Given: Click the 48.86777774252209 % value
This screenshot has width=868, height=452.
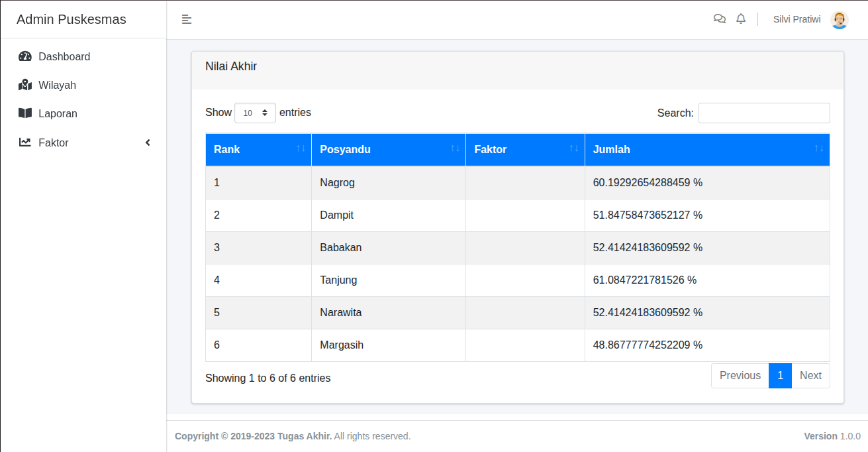Looking at the screenshot, I should tap(648, 345).
